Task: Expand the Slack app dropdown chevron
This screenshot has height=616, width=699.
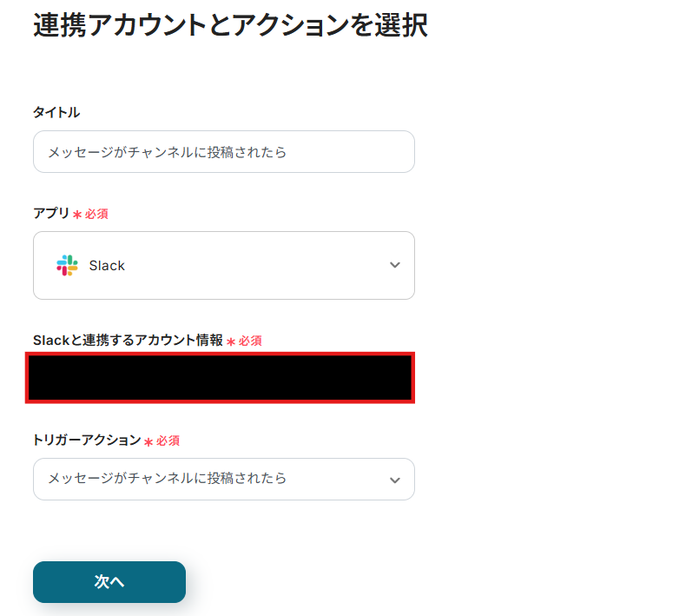Action: (395, 265)
